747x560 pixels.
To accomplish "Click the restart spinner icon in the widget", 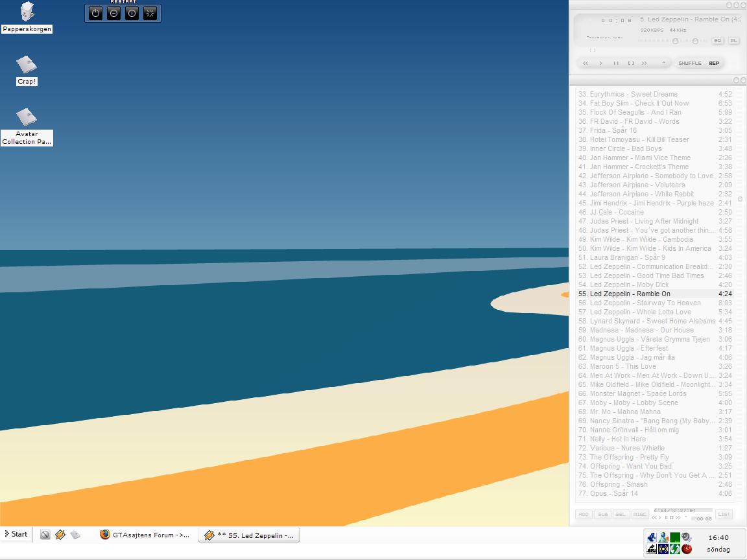I will (x=150, y=13).
